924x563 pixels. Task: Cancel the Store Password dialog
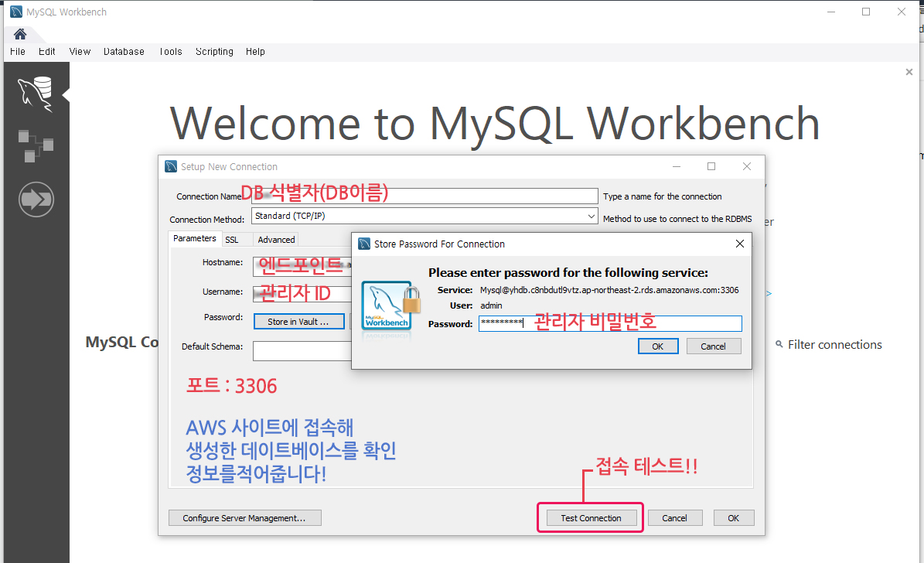(713, 346)
